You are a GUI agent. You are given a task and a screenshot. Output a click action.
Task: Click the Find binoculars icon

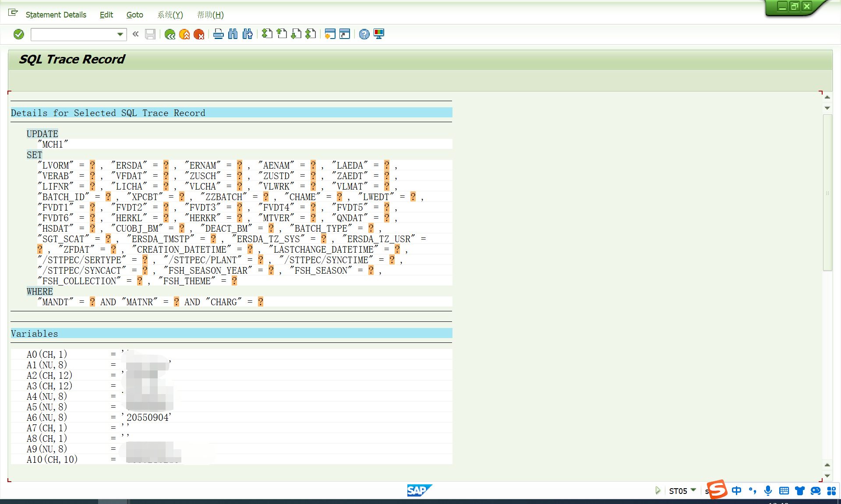(x=233, y=34)
